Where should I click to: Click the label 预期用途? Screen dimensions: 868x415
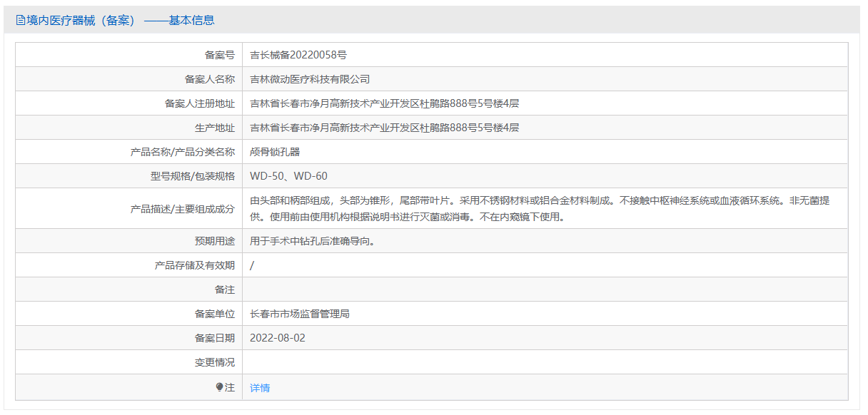click(215, 241)
